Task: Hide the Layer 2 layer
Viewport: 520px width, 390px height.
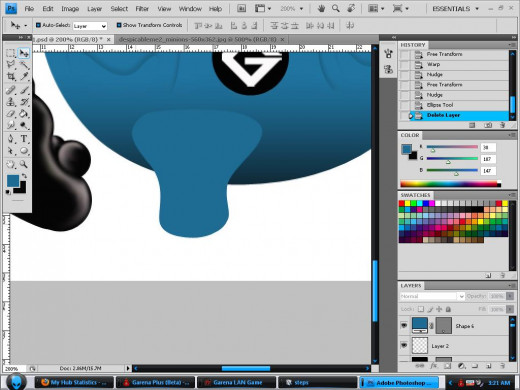Action: 404,345
